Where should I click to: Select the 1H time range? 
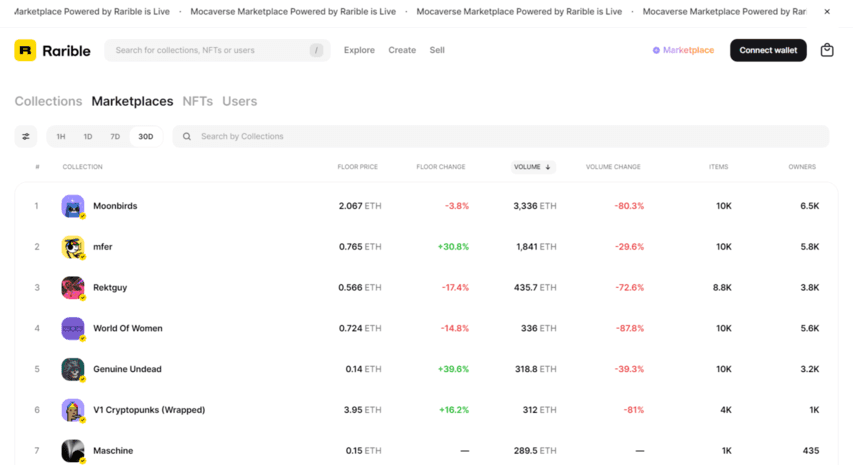click(x=61, y=137)
